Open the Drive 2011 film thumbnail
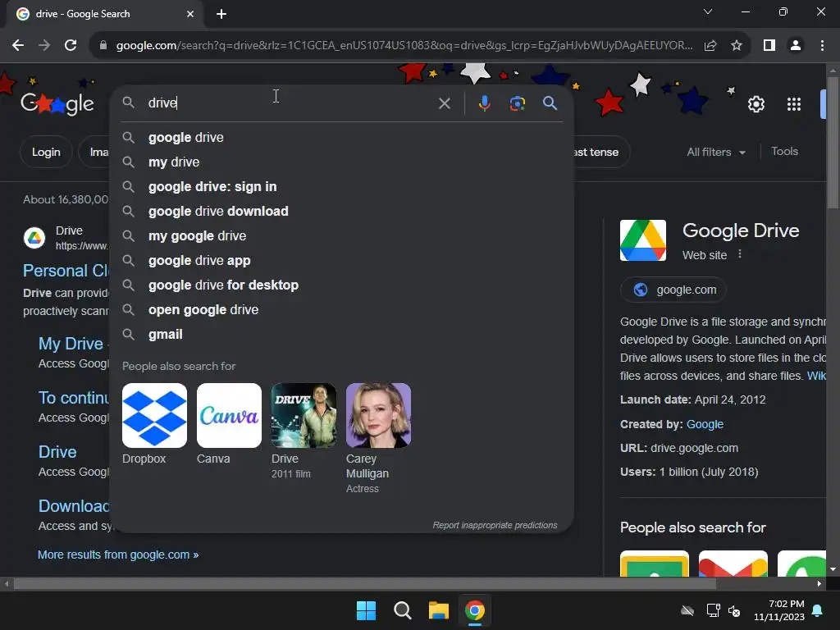 [x=304, y=416]
